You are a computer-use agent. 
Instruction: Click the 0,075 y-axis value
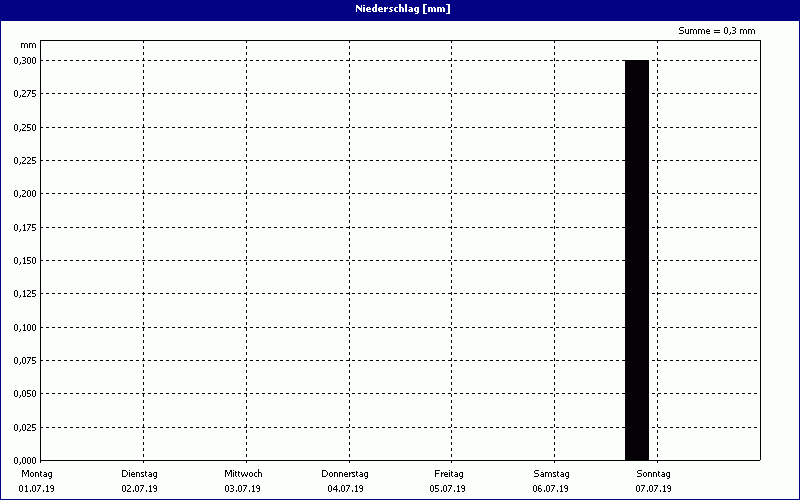[x=25, y=361]
